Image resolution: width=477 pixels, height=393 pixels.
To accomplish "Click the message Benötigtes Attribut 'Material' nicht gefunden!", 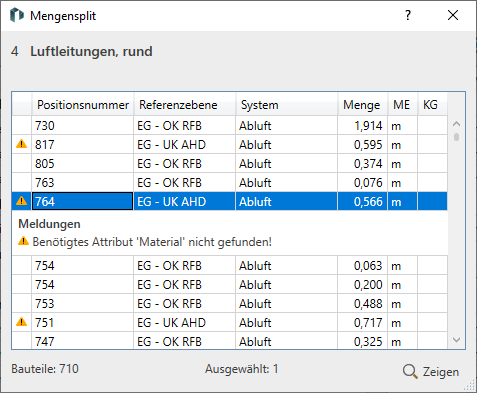I will tap(152, 242).
